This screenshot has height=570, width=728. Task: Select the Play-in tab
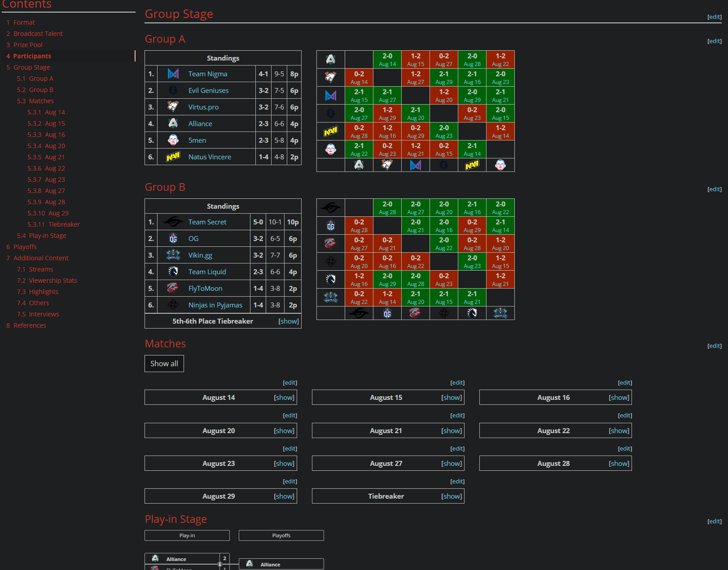(x=187, y=535)
